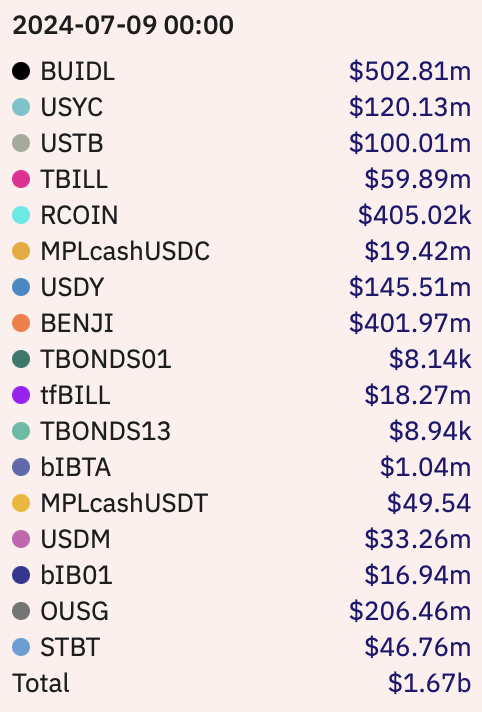Click the cyan RCOIN legend dot
This screenshot has width=482, height=712.
21,215
